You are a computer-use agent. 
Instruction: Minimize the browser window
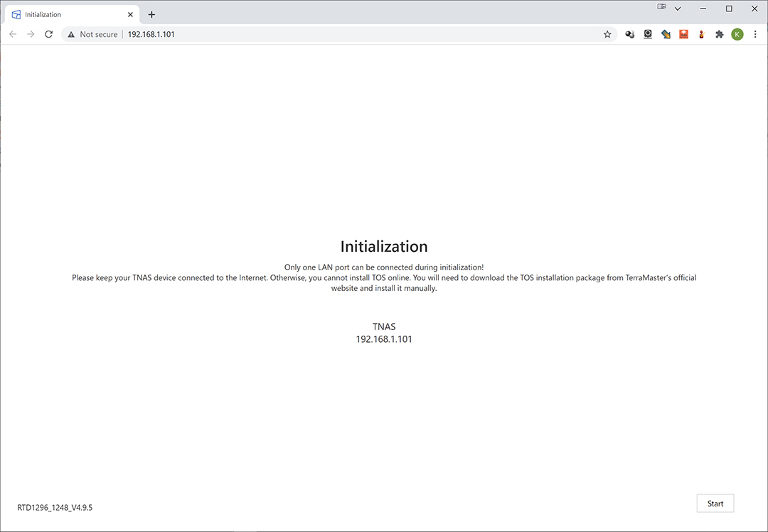click(x=703, y=9)
